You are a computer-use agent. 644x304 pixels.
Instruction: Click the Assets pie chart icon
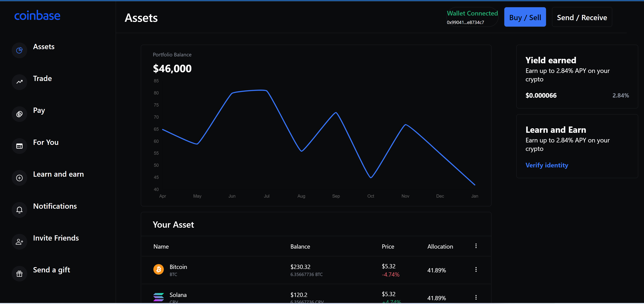(19, 50)
